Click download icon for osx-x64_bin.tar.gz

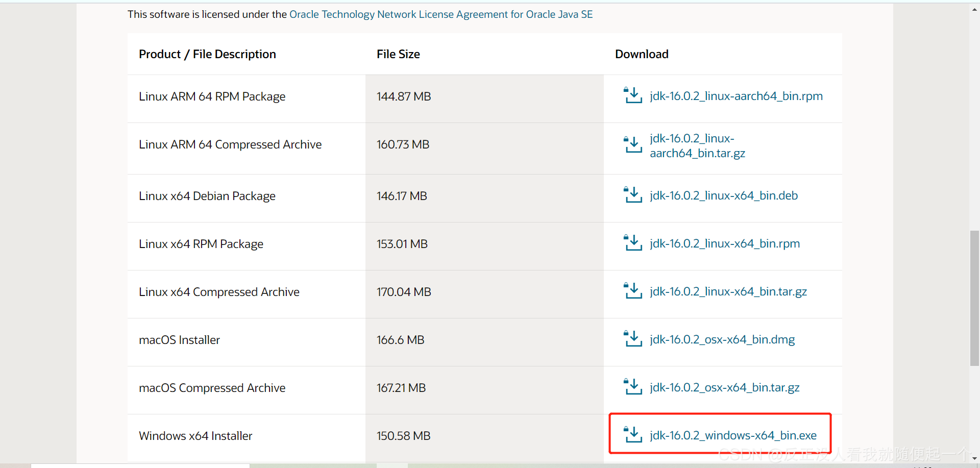click(x=633, y=387)
